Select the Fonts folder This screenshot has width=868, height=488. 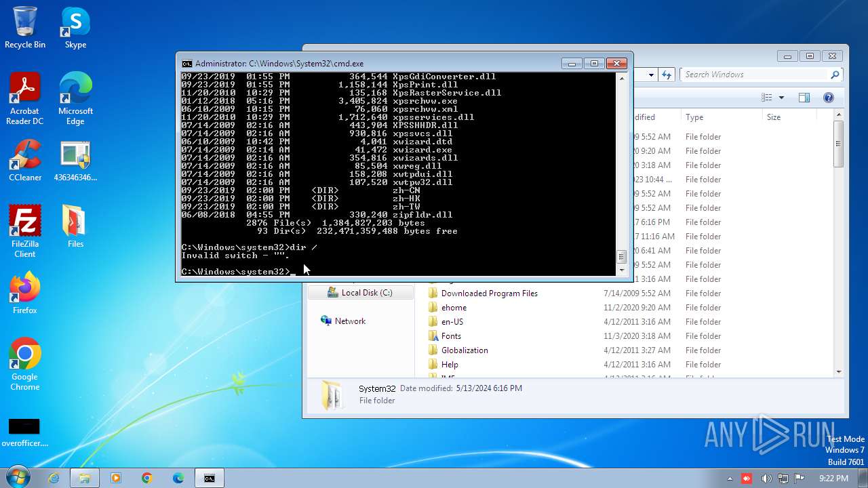[x=445, y=336]
